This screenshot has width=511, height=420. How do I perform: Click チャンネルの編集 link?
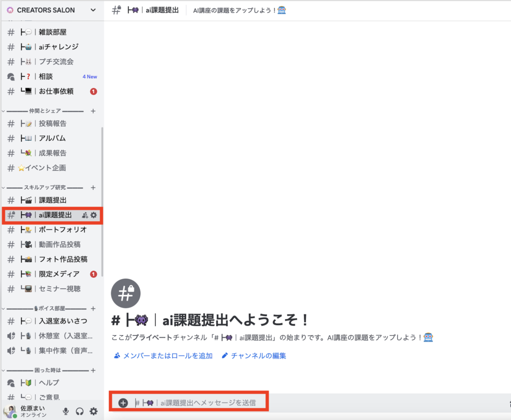point(254,356)
